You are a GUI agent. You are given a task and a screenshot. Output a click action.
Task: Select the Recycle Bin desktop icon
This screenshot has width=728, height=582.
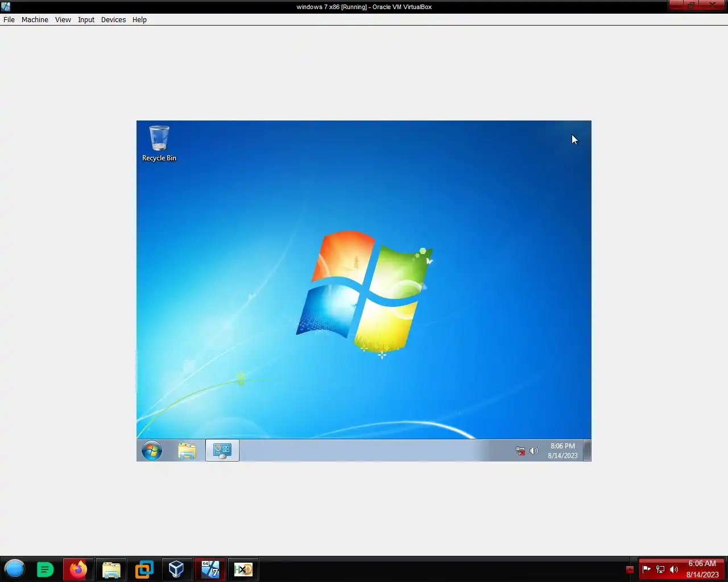(x=159, y=144)
